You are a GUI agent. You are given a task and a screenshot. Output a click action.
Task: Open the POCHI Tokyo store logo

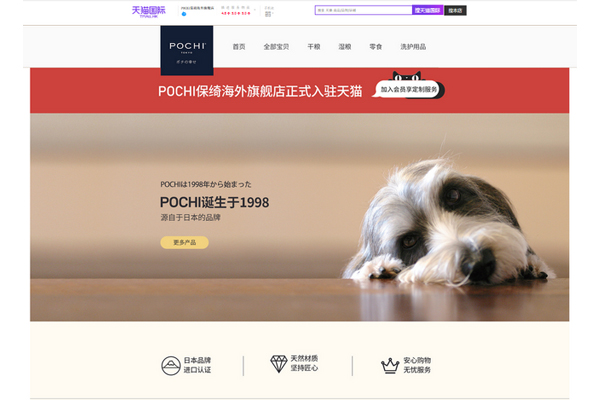pyautogui.click(x=187, y=51)
